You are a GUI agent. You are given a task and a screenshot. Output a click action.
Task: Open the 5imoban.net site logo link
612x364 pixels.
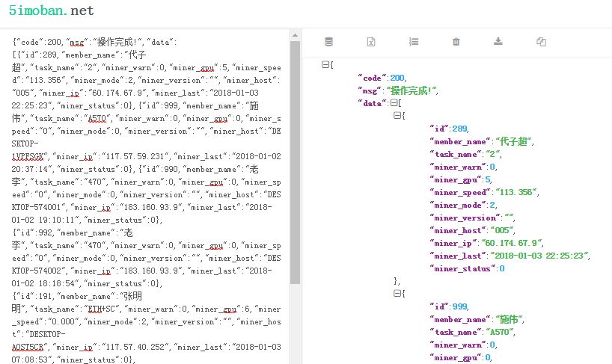(x=51, y=10)
